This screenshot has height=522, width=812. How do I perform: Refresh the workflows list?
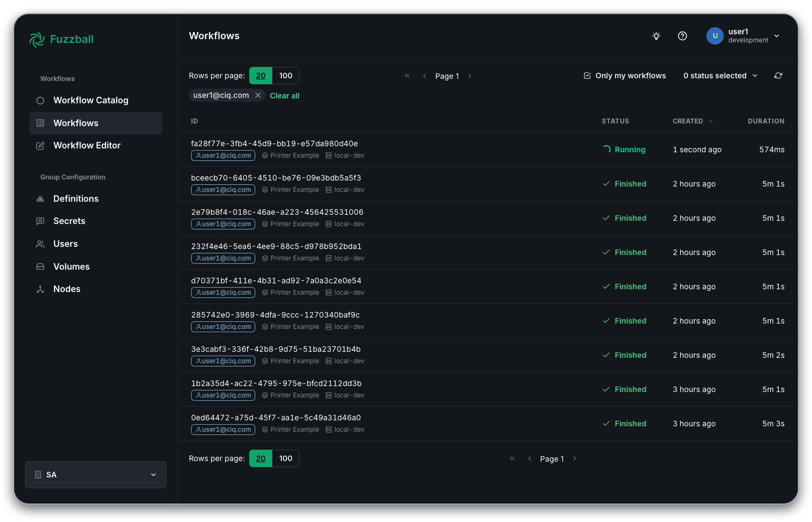(778, 76)
